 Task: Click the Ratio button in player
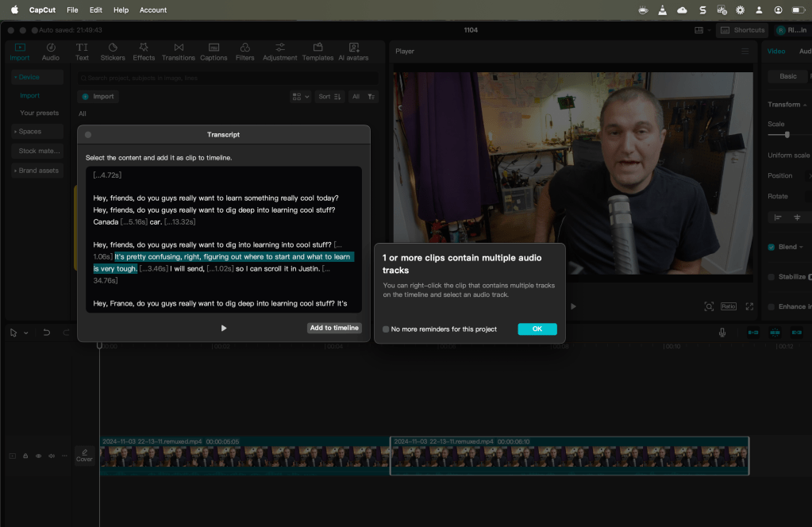pyautogui.click(x=728, y=306)
